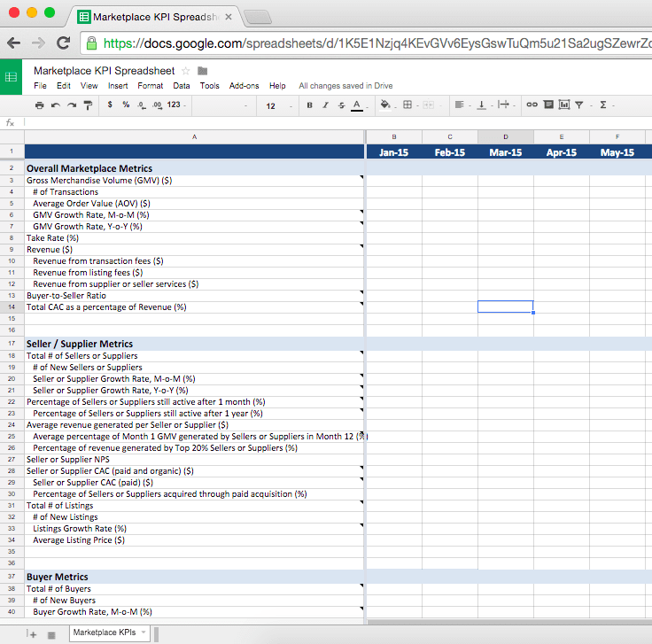Click the Format as currency icon

110,105
